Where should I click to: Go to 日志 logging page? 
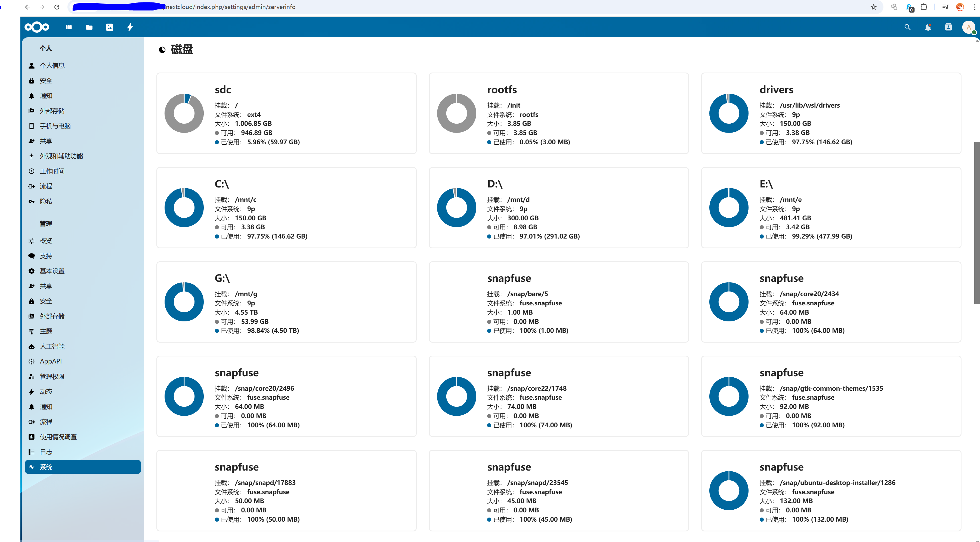[x=46, y=452]
